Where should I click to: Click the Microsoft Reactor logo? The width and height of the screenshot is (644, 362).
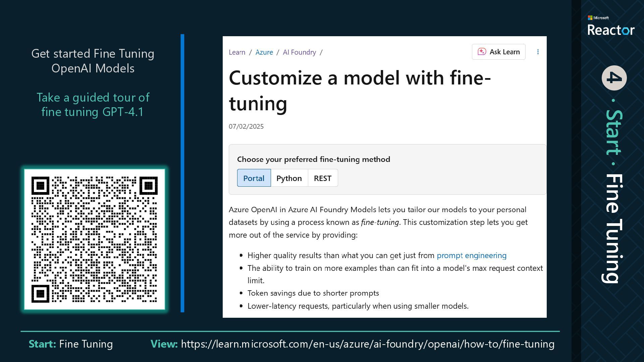pos(611,25)
